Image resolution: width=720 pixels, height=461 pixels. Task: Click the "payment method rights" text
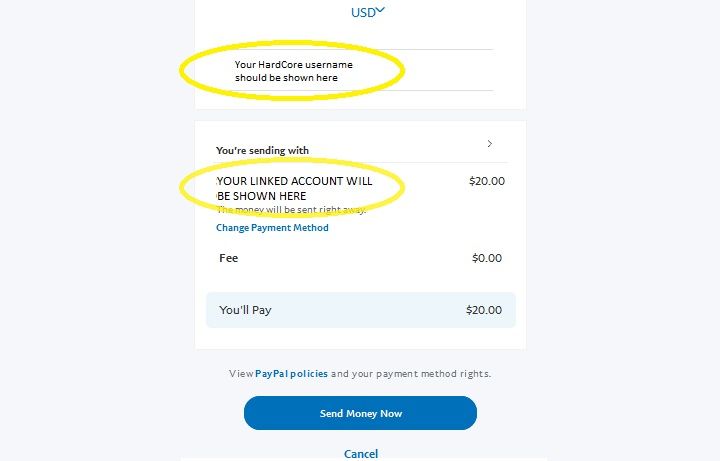click(421, 374)
